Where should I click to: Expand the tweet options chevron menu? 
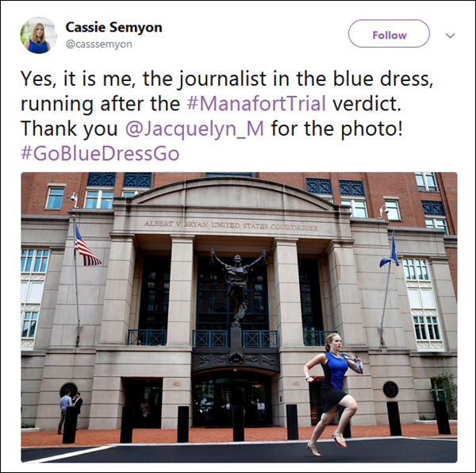click(451, 35)
